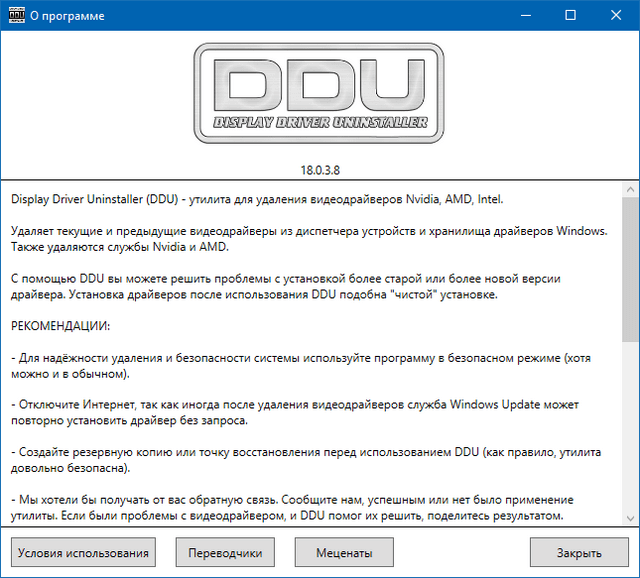Click the line starting Display Driver Uninstaller (DDU)
Viewport: 640px width, 578px height.
point(257,199)
